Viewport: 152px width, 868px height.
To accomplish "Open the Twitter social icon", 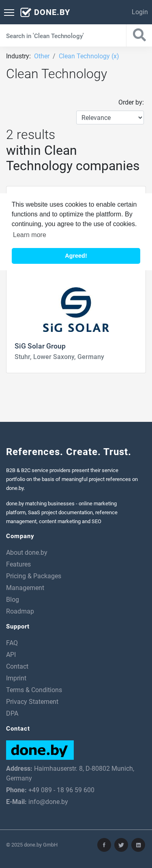I will pos(121,845).
